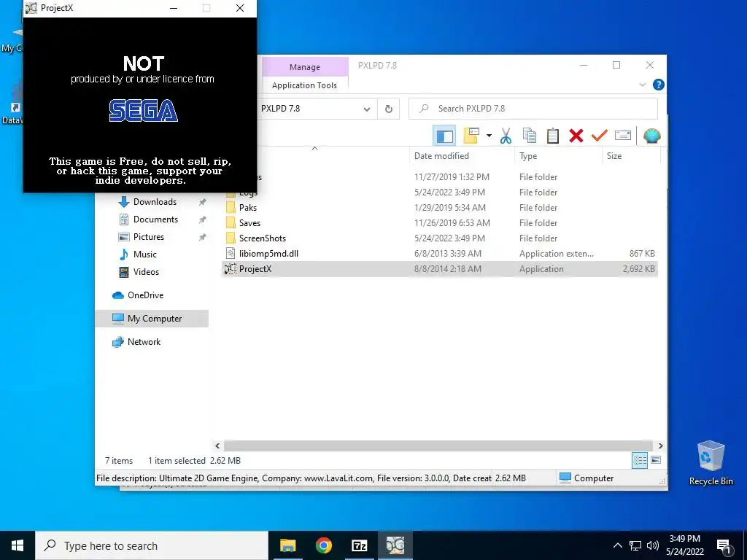
Task: Open 7-Zip from the taskbar
Action: 359,545
